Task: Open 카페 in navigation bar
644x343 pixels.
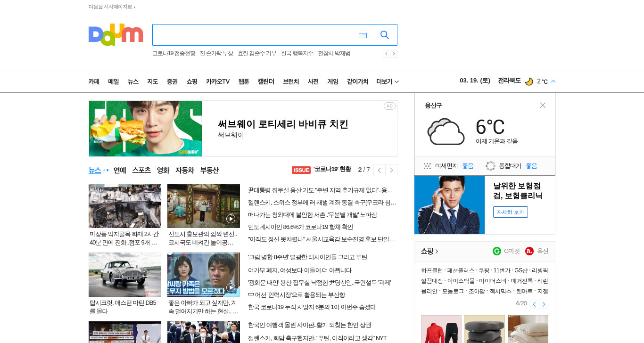Action: pyautogui.click(x=94, y=82)
